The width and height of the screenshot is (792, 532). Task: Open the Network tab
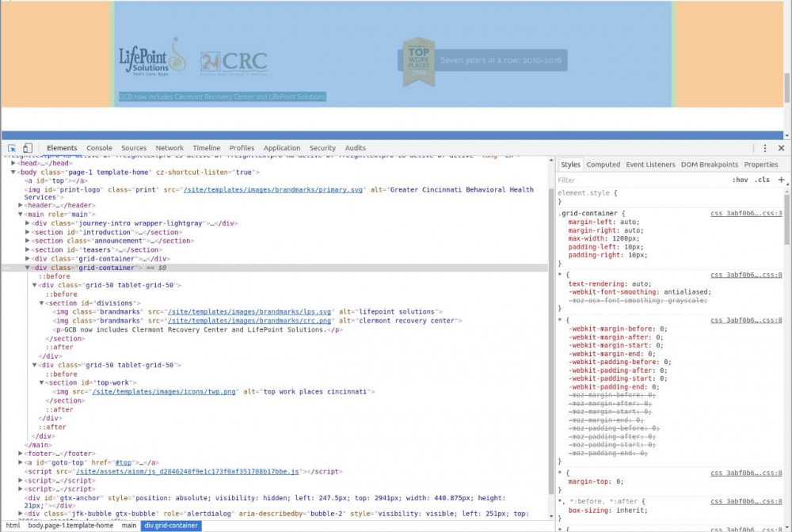coord(169,148)
